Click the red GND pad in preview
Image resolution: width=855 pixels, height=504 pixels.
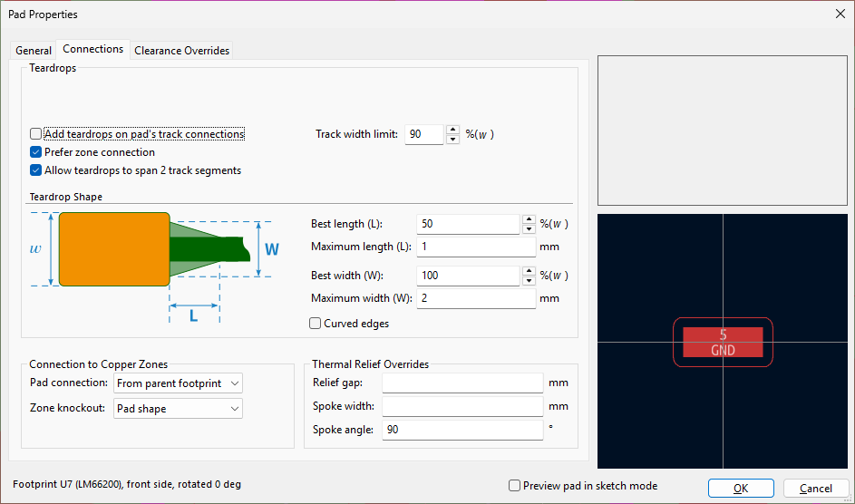click(x=723, y=342)
